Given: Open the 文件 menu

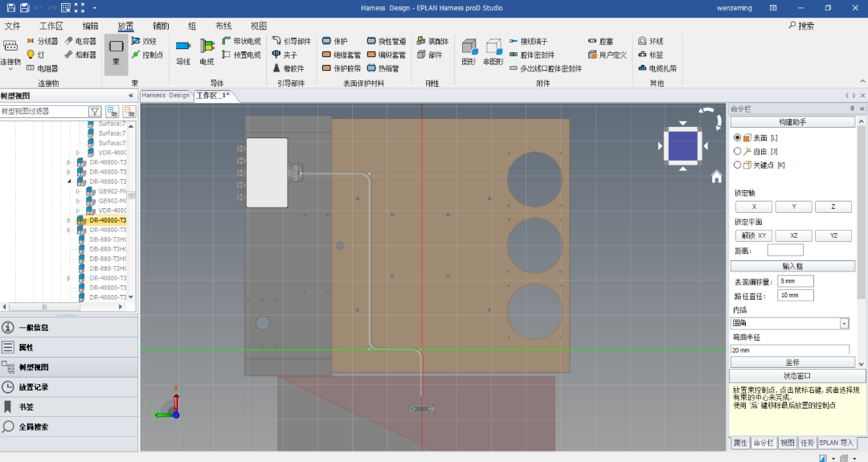Looking at the screenshot, I should tap(13, 26).
